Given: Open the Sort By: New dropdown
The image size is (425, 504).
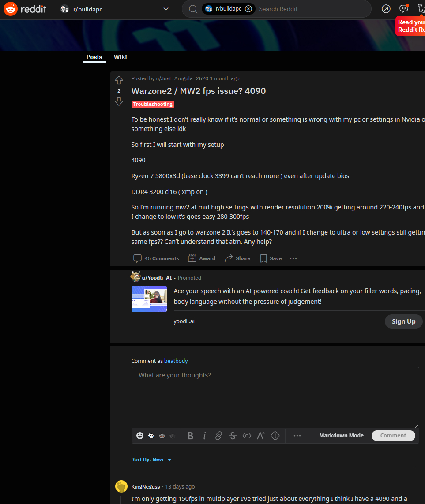Looking at the screenshot, I should tap(151, 459).
